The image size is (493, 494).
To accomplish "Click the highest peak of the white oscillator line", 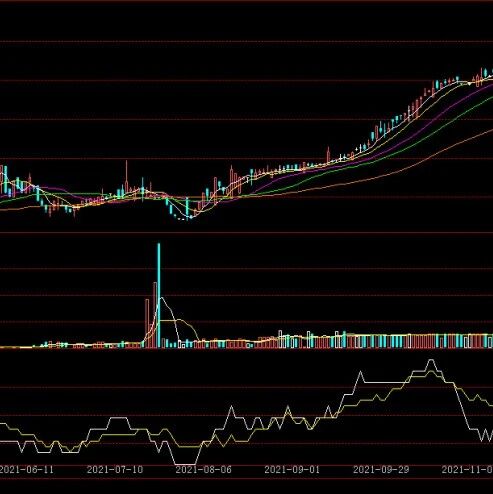I will point(431,361).
